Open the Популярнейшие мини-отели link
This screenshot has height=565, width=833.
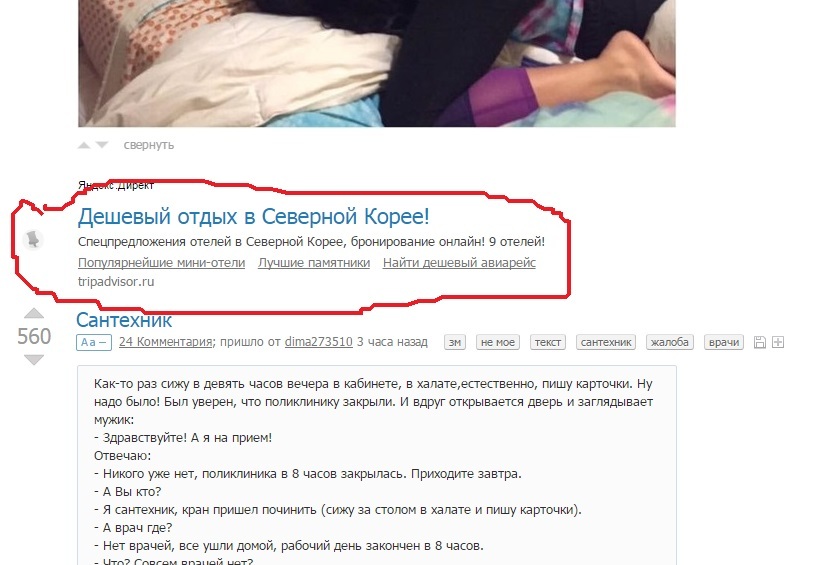pyautogui.click(x=162, y=263)
